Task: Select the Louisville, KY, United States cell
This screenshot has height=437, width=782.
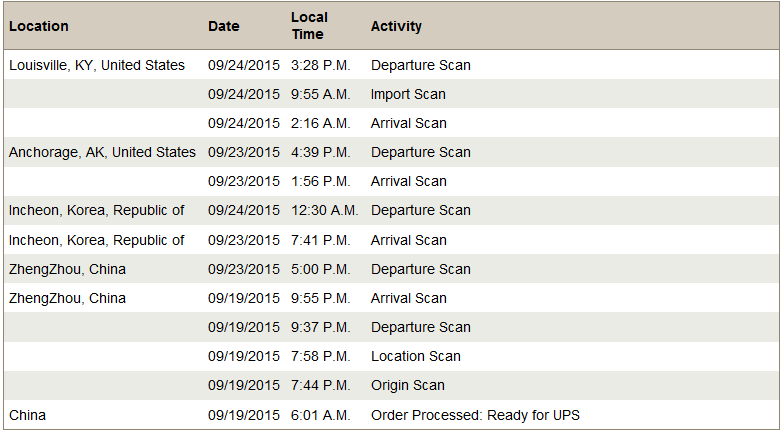Action: coord(97,65)
